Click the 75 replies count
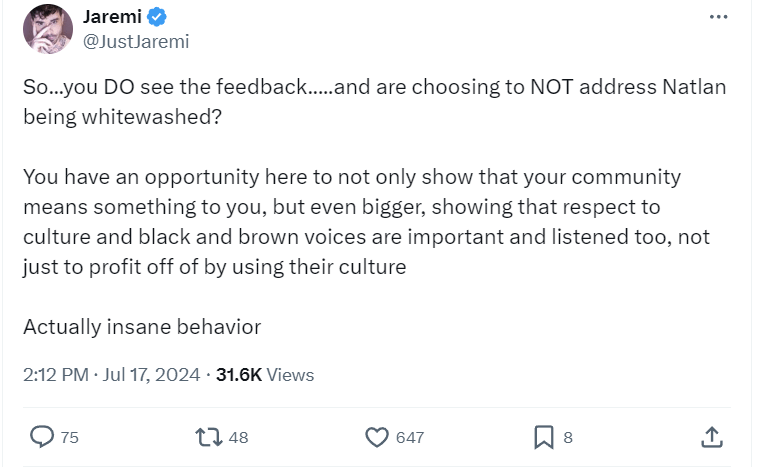 point(70,437)
